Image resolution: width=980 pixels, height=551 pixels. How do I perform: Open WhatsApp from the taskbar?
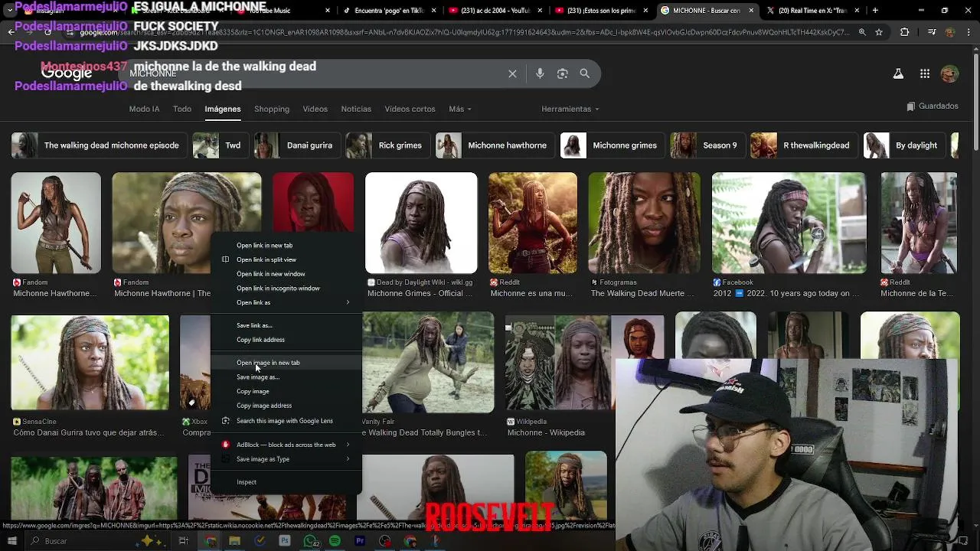point(310,541)
